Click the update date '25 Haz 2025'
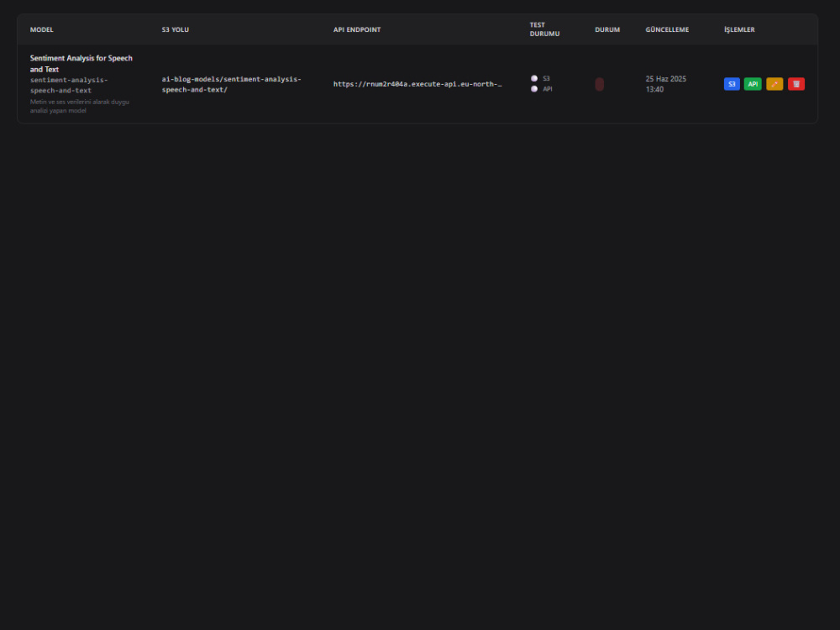The image size is (840, 630). pyautogui.click(x=666, y=79)
